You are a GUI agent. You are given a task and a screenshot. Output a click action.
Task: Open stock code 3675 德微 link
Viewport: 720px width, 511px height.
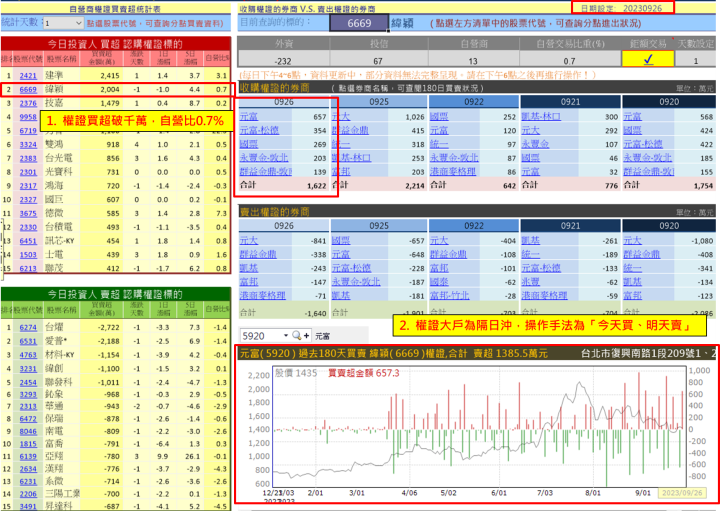pos(28,213)
